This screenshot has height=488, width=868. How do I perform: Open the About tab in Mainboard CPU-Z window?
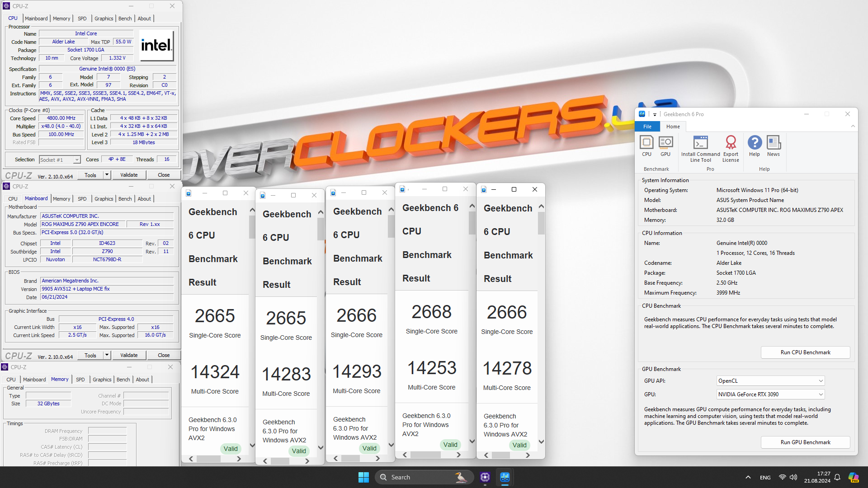point(144,199)
